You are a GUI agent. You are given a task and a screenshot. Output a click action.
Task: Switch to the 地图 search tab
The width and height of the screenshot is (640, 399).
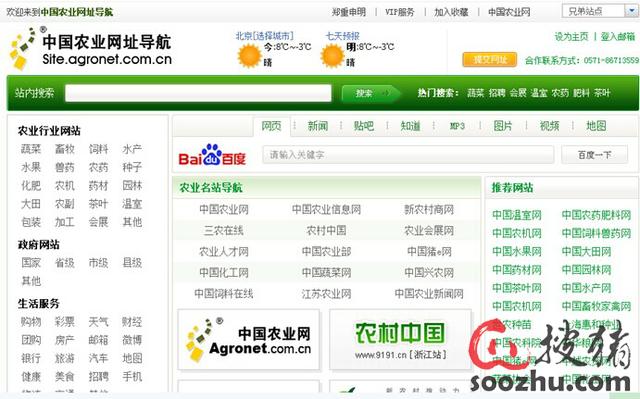[596, 126]
